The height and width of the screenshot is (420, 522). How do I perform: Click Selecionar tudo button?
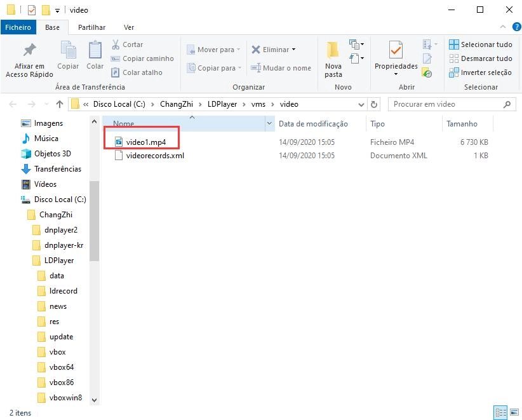click(480, 44)
